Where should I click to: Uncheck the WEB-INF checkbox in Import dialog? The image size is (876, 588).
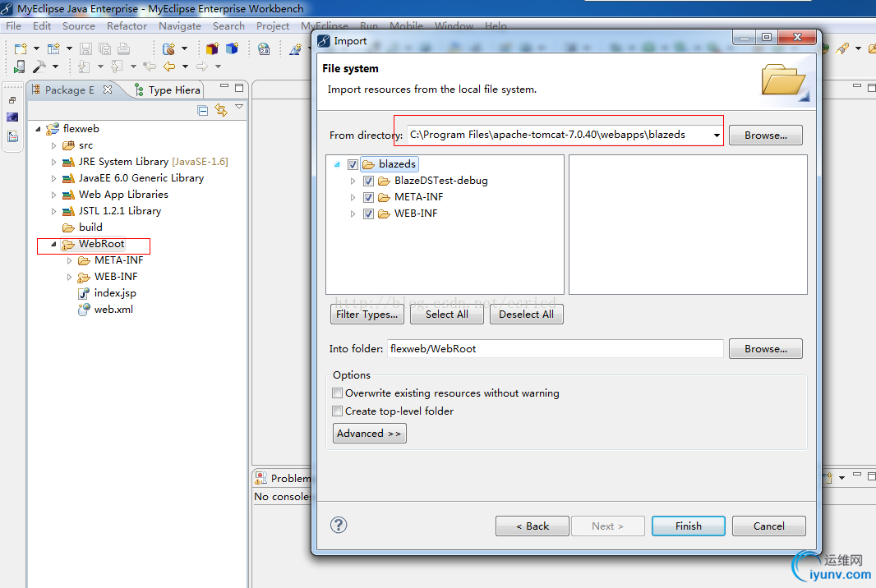click(368, 214)
